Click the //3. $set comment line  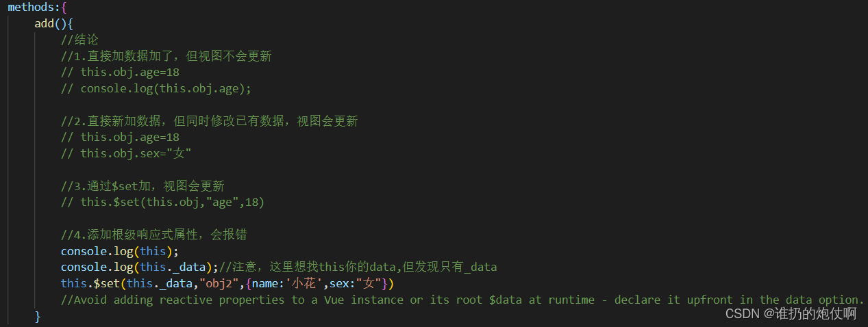click(142, 186)
